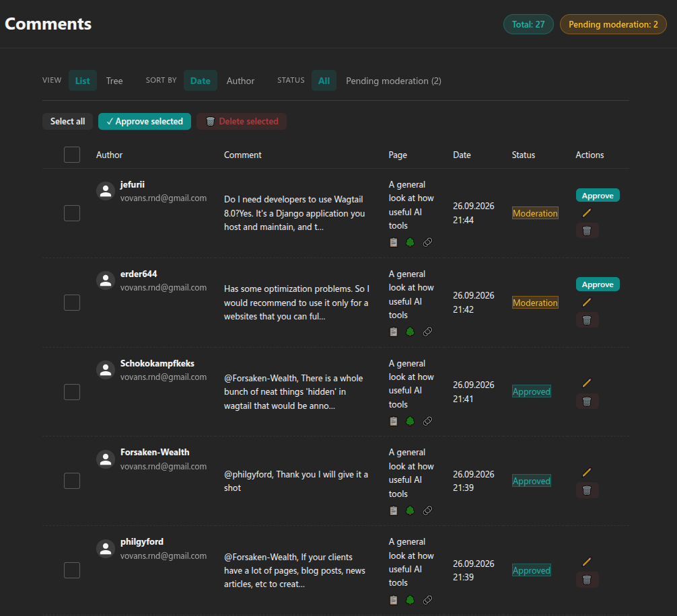Edit philgyford's comment with pencil icon
This screenshot has height=616, width=677.
pyautogui.click(x=586, y=562)
